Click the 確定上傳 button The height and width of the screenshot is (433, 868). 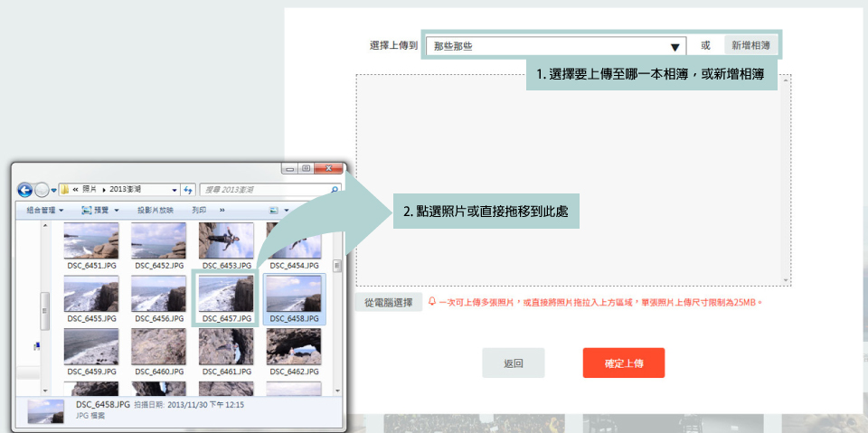[x=624, y=363]
